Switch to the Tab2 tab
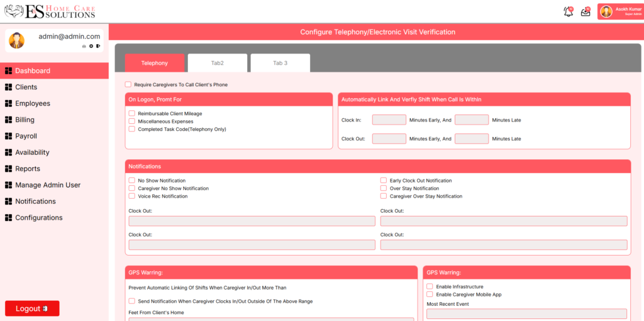This screenshot has width=644, height=321. click(x=218, y=63)
